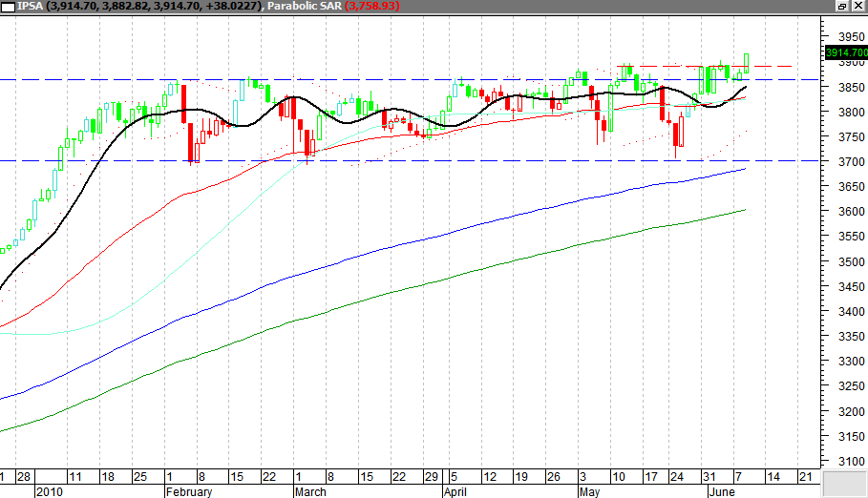Click date label 12 in April
Image resolution: width=868 pixels, height=498 pixels.
click(490, 477)
